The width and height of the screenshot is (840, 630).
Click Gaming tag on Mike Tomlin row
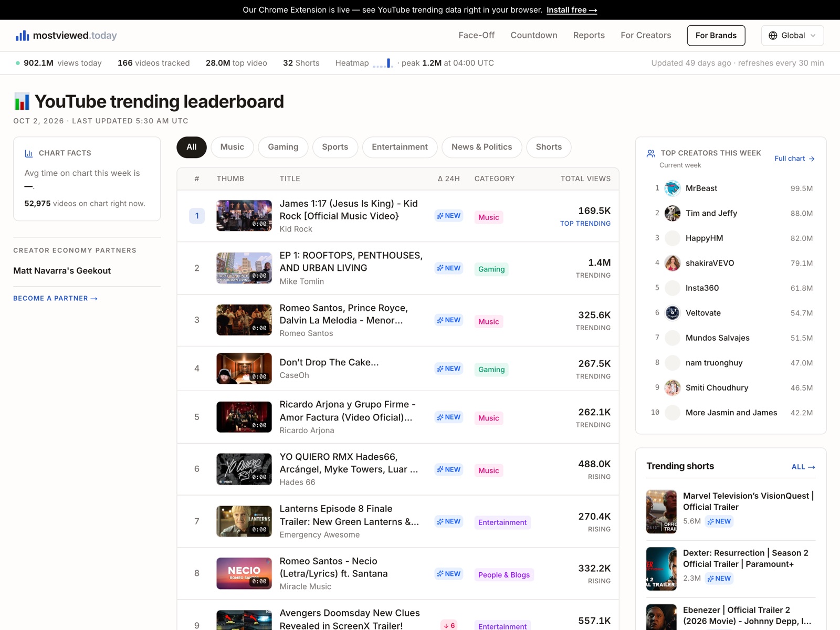tap(491, 269)
